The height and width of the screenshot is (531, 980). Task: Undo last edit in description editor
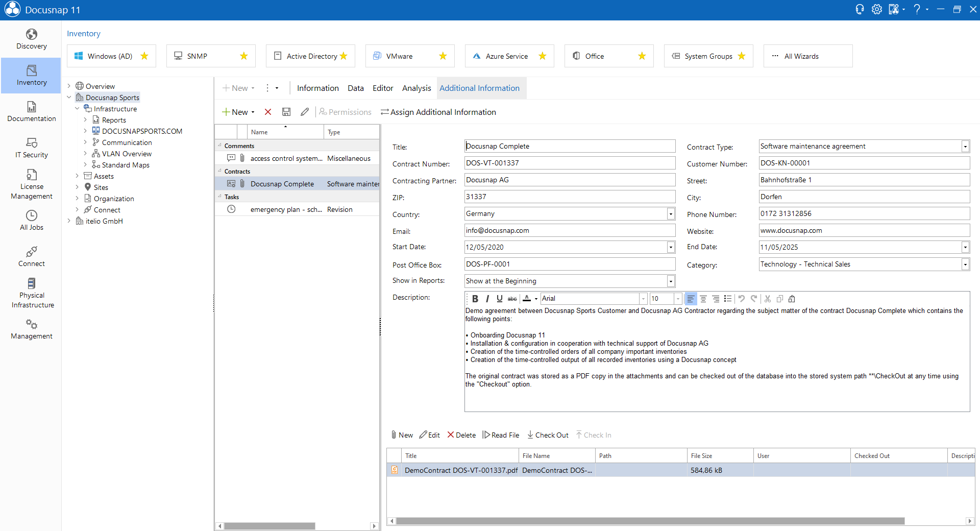point(742,299)
